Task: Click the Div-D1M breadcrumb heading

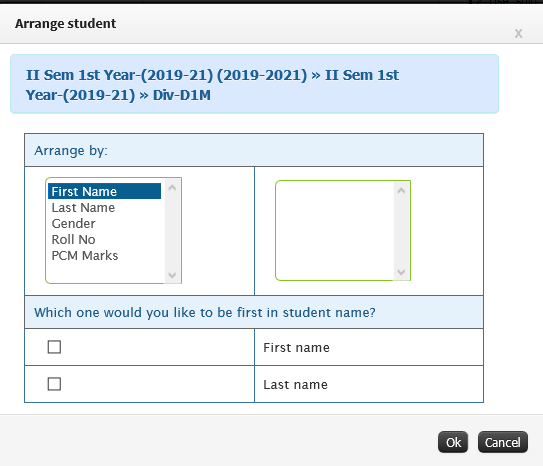Action: [182, 95]
